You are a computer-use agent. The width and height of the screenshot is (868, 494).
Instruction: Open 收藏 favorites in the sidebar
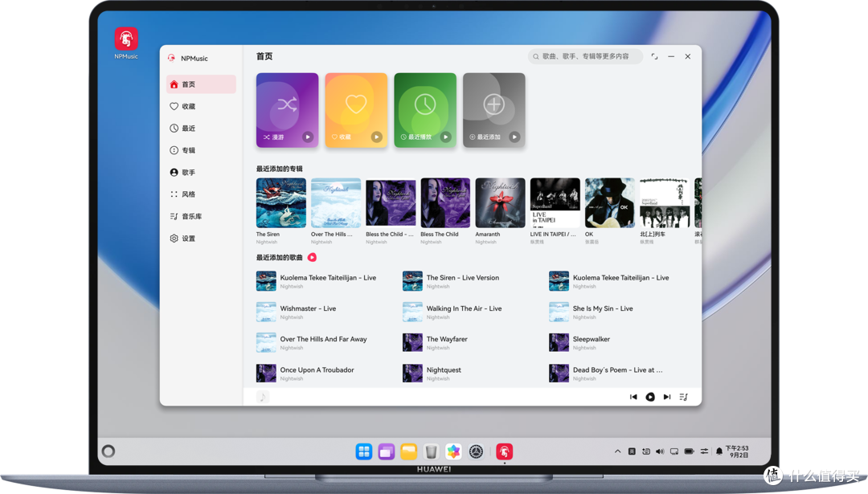pos(201,106)
